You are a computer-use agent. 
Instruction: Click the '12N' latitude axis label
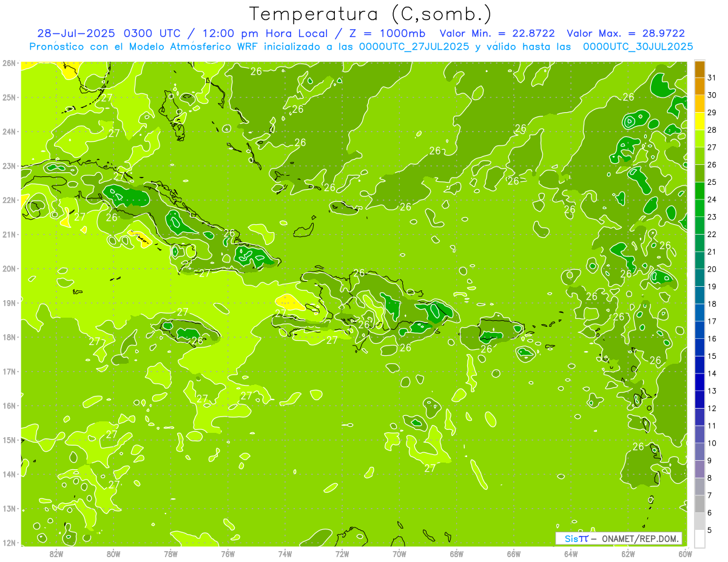9,543
